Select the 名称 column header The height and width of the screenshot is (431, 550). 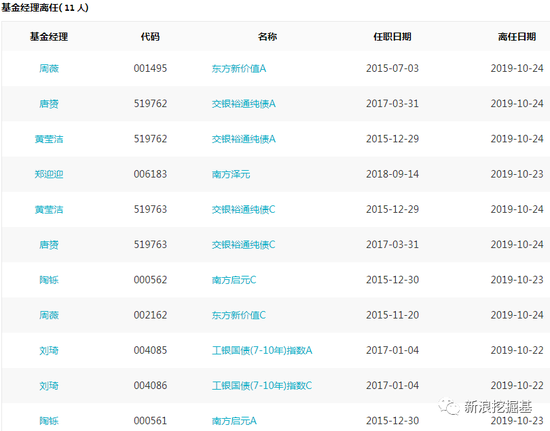[x=267, y=36]
